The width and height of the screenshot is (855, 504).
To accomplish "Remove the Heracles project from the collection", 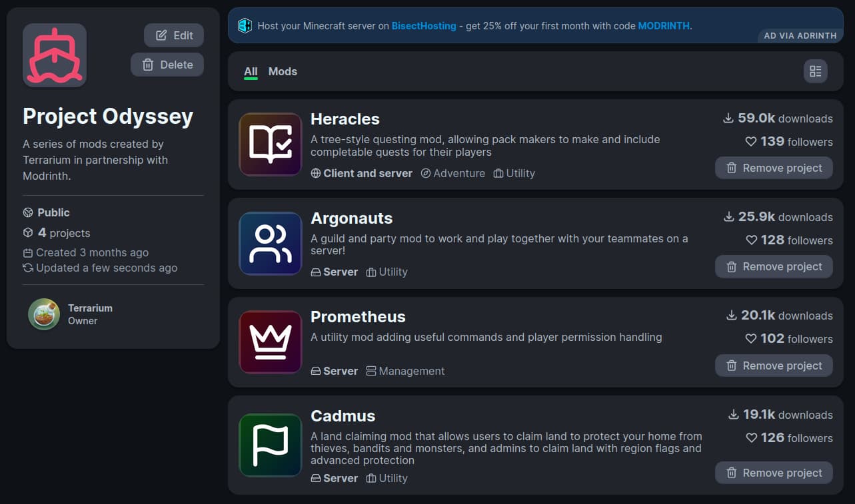I will 774,168.
